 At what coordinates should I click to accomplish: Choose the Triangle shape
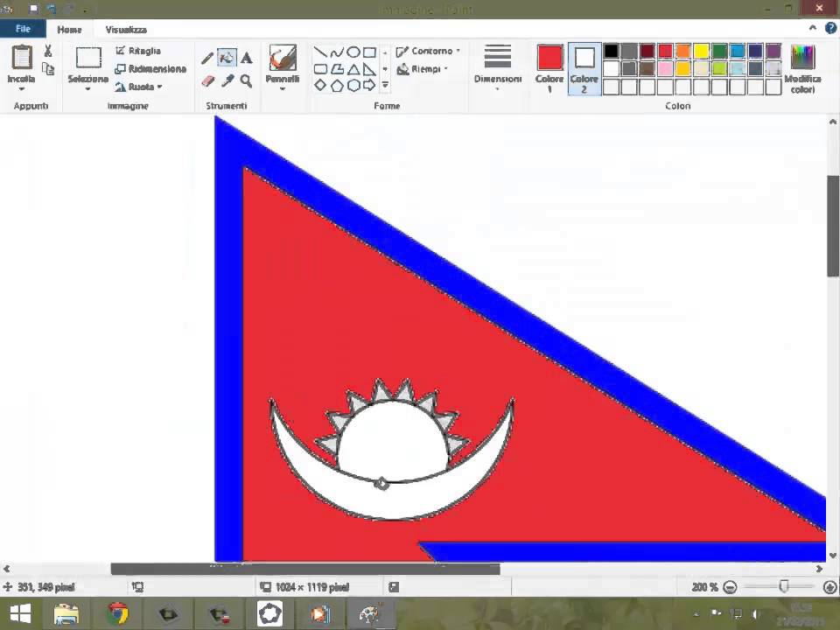pyautogui.click(x=353, y=69)
